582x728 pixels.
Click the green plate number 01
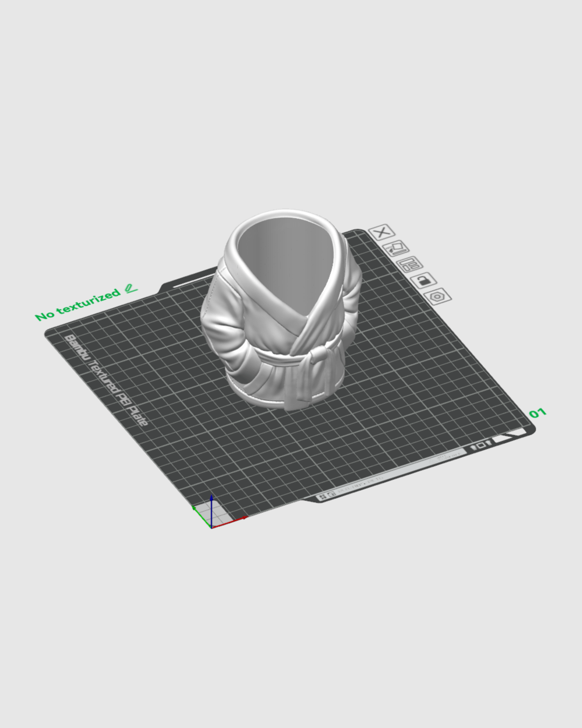tap(537, 413)
